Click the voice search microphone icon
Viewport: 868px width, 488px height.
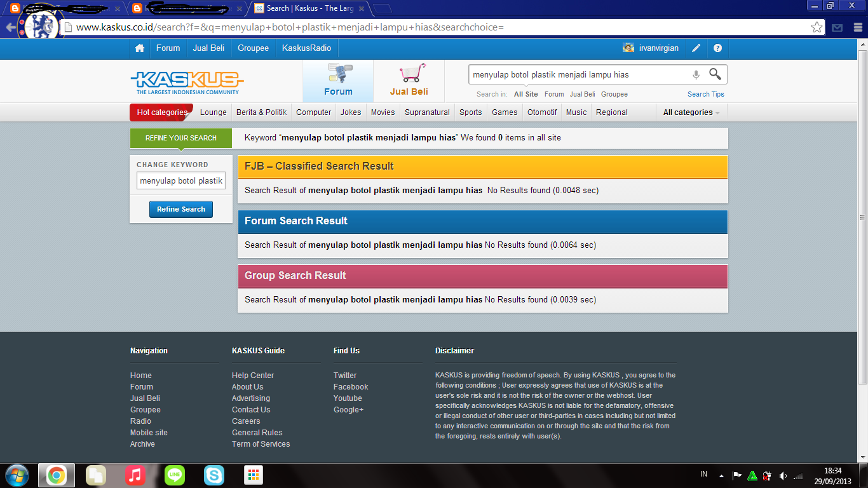(696, 74)
